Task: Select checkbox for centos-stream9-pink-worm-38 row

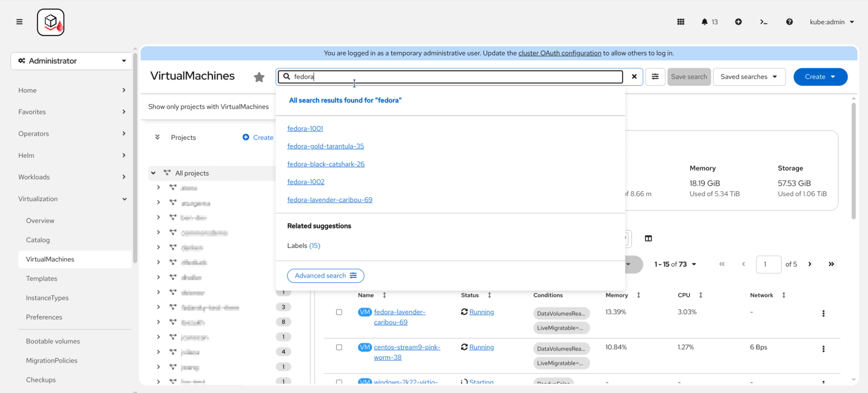Action: 339,347
